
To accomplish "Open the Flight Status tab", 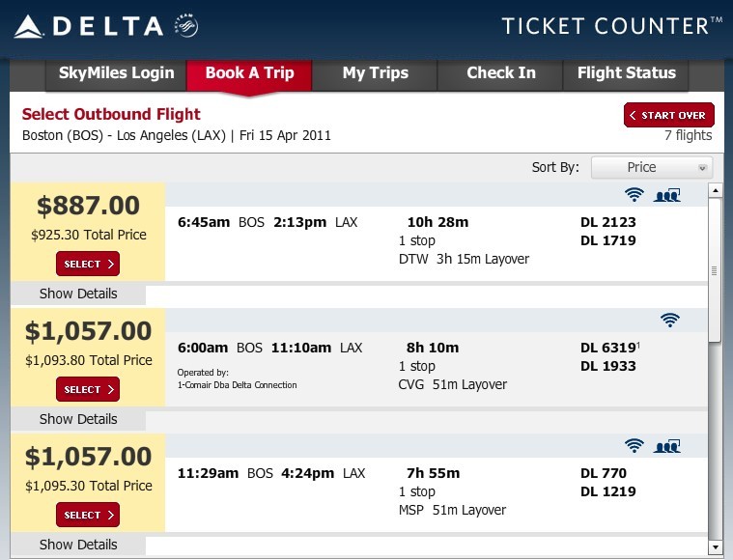I will tap(626, 73).
